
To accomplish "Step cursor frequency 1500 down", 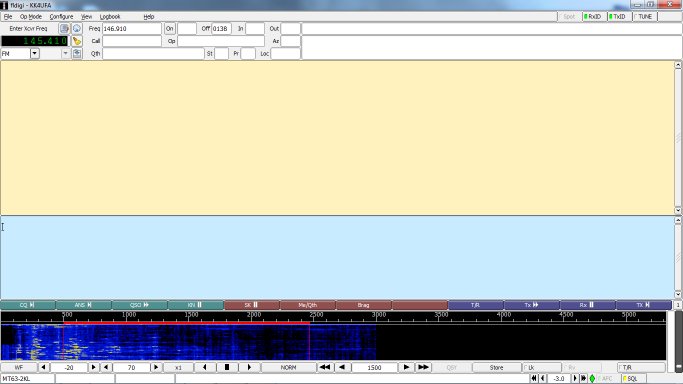I will (x=342, y=367).
